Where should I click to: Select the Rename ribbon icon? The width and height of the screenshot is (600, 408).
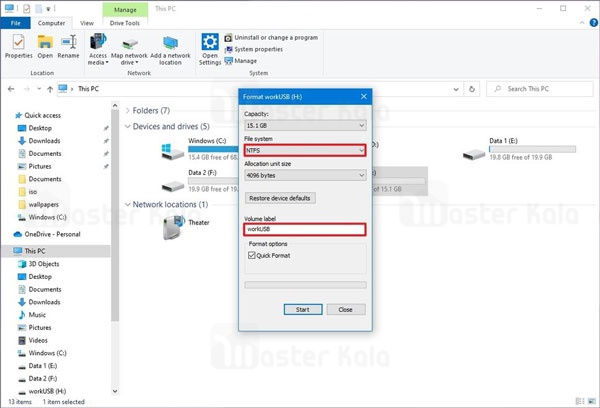click(x=68, y=46)
